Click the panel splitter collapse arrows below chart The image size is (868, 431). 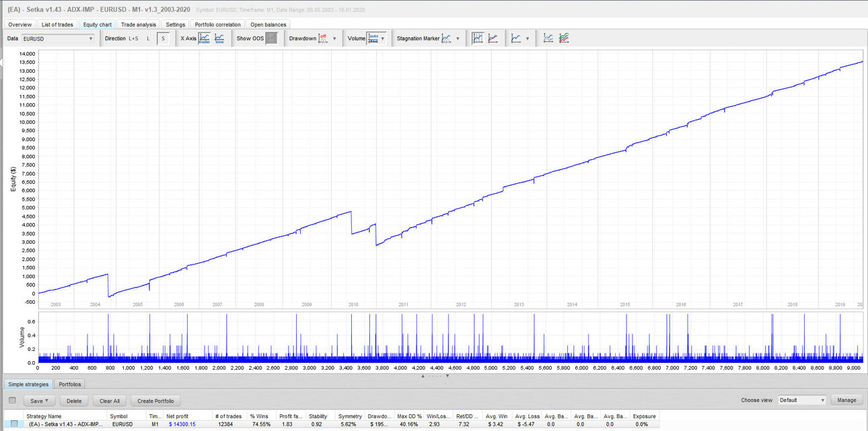coord(435,376)
